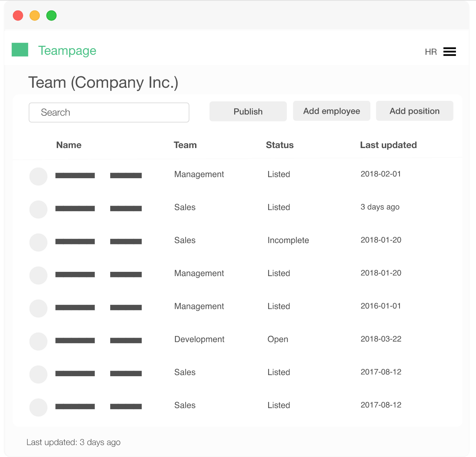Viewport: 476px width, 457px height.
Task: Click the green Teampage logo square
Action: 20,50
